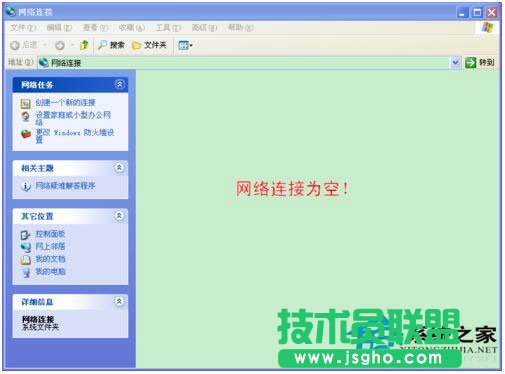505x374 pixels.
Task: Click the Control Panel icon
Action: (x=26, y=235)
